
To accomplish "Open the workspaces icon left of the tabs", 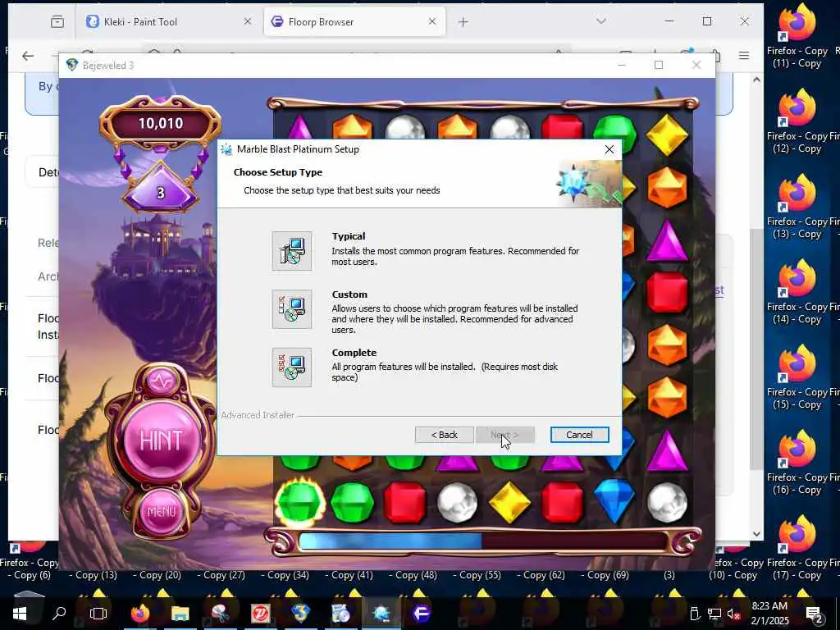I will pyautogui.click(x=57, y=21).
